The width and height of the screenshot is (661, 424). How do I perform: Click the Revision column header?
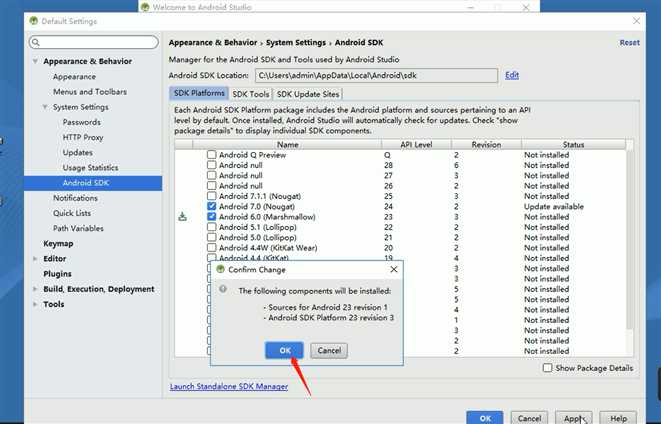(x=486, y=145)
